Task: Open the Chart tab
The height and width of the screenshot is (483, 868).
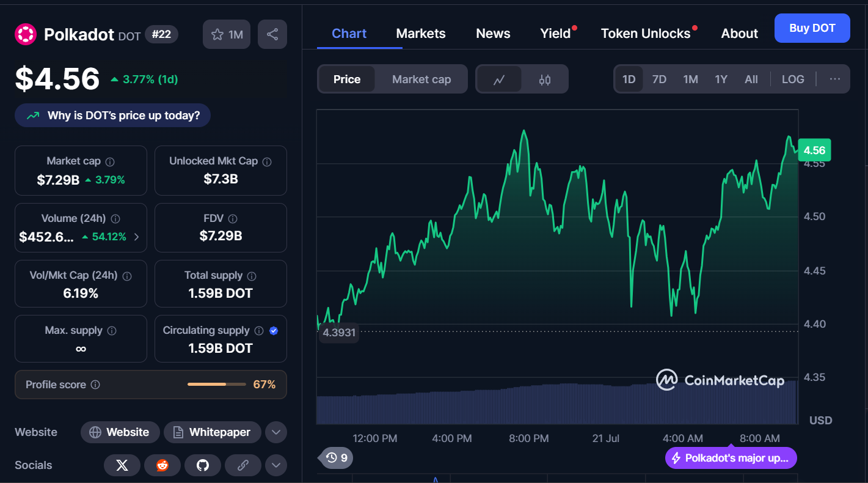Action: click(x=349, y=34)
